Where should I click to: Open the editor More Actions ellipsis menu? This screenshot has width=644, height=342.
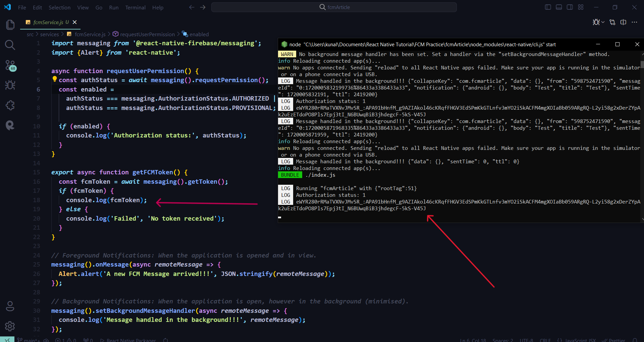coord(634,22)
